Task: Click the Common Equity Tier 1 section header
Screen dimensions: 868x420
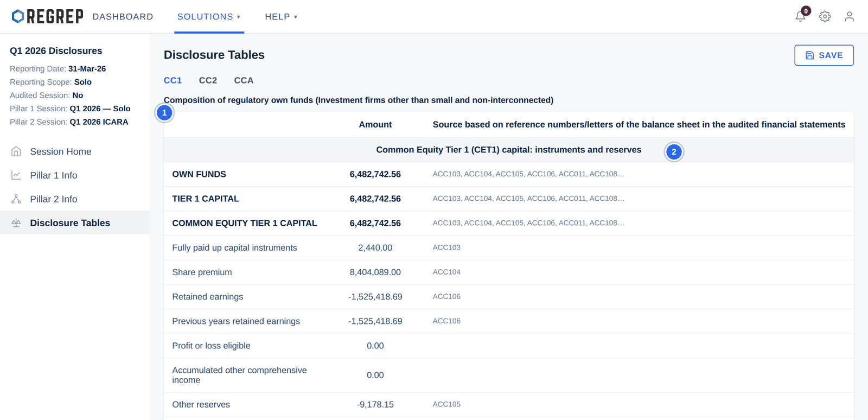Action: [508, 150]
